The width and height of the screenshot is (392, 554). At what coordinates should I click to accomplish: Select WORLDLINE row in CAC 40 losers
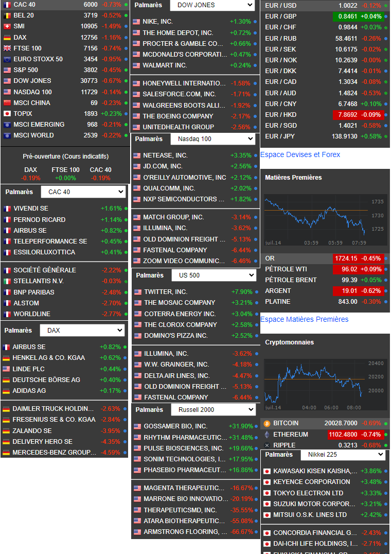[x=65, y=314]
